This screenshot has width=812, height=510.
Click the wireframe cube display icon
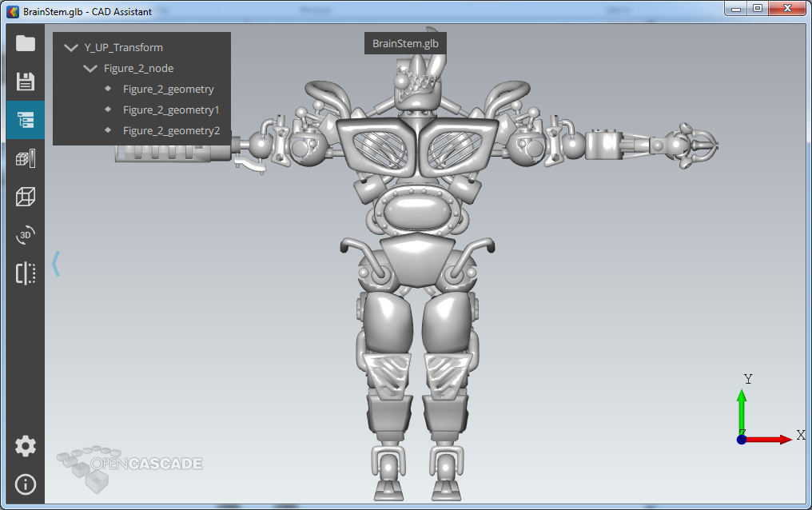tap(26, 197)
